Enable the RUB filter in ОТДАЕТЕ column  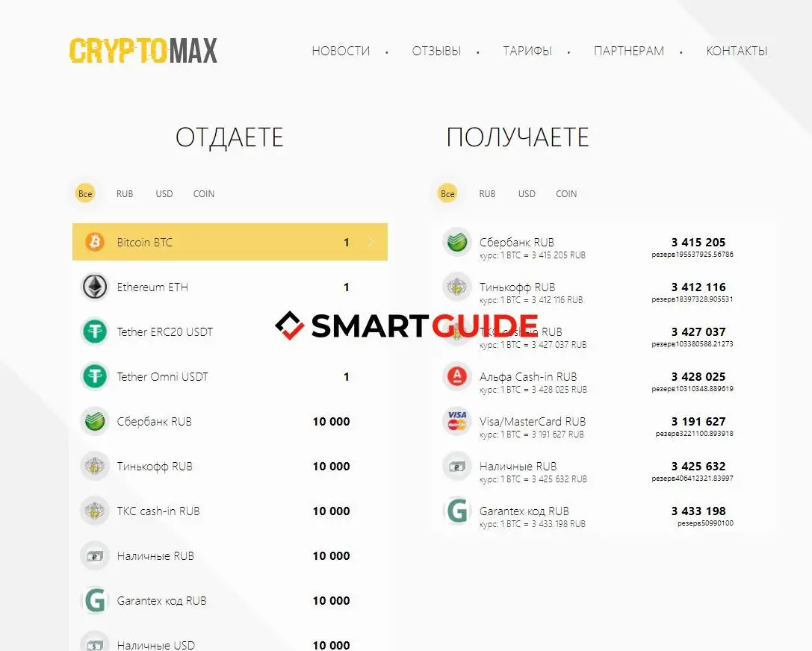[124, 193]
